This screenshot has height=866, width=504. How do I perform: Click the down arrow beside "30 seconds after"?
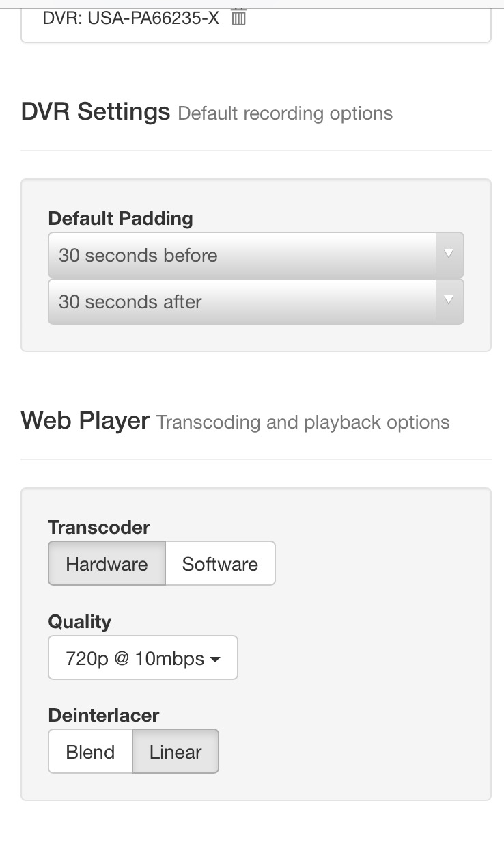point(449,301)
